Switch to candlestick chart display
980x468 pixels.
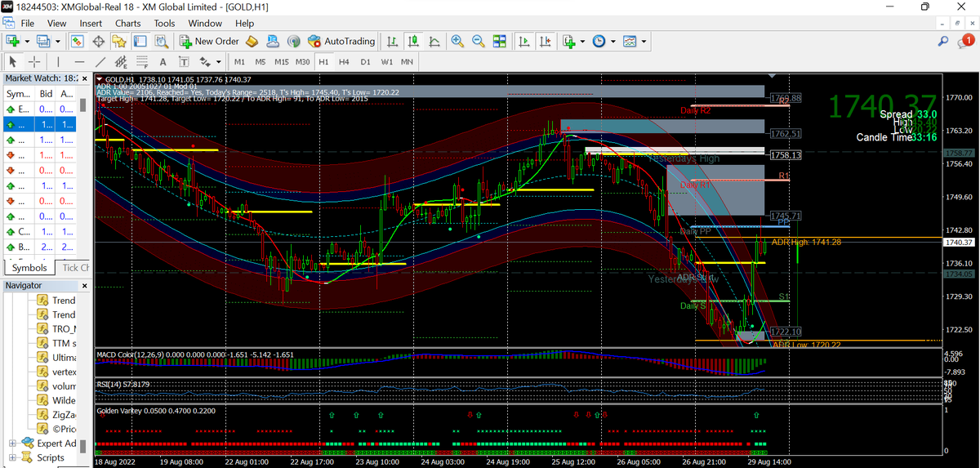(x=414, y=41)
